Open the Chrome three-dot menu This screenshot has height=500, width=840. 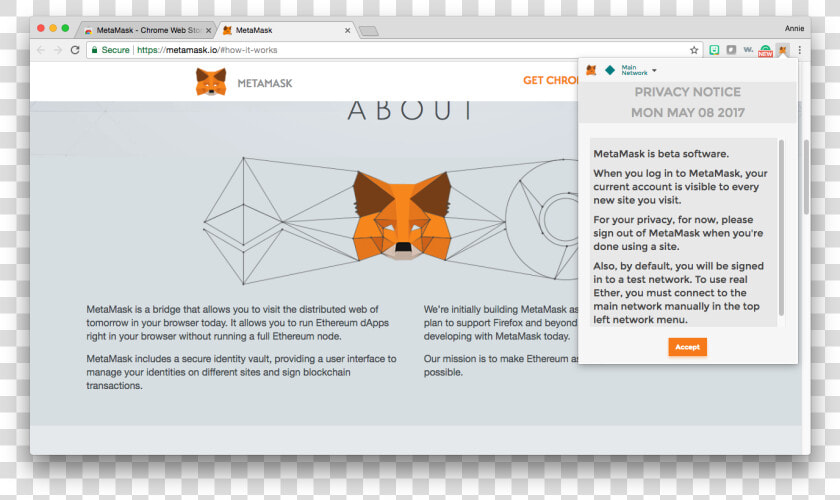[x=800, y=50]
